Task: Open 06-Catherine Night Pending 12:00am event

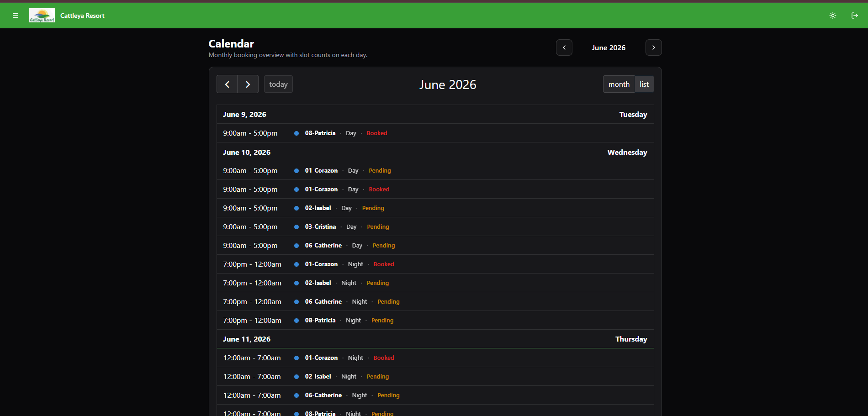Action: click(435, 395)
